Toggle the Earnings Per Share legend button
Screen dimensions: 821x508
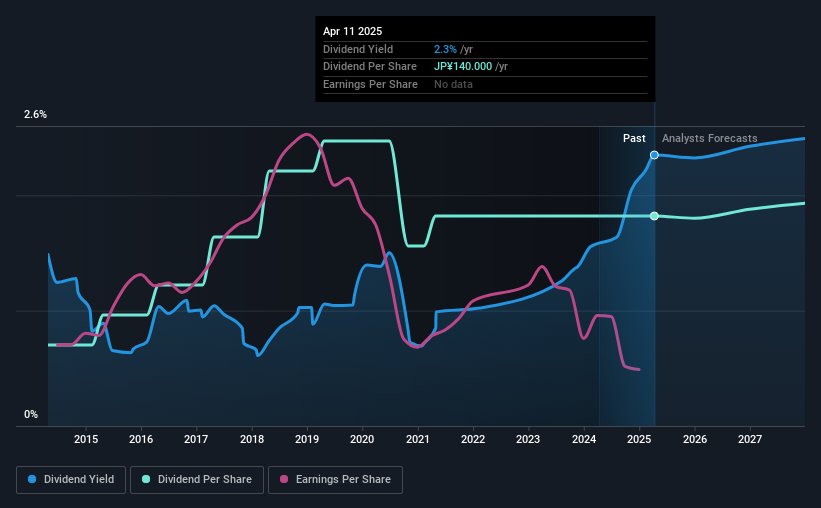coord(335,480)
